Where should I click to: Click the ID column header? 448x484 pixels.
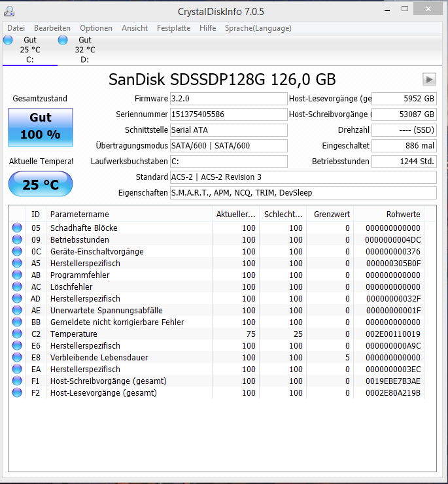click(35, 215)
